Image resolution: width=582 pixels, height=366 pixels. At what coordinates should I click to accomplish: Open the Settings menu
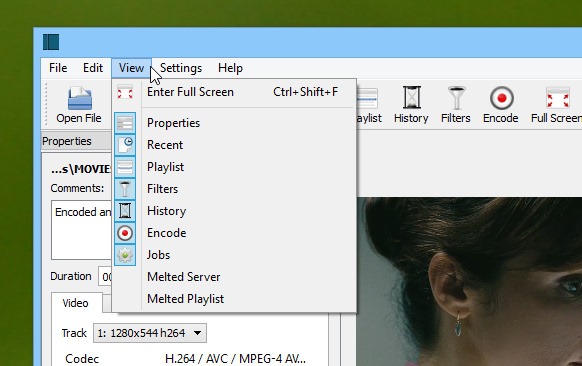point(181,68)
